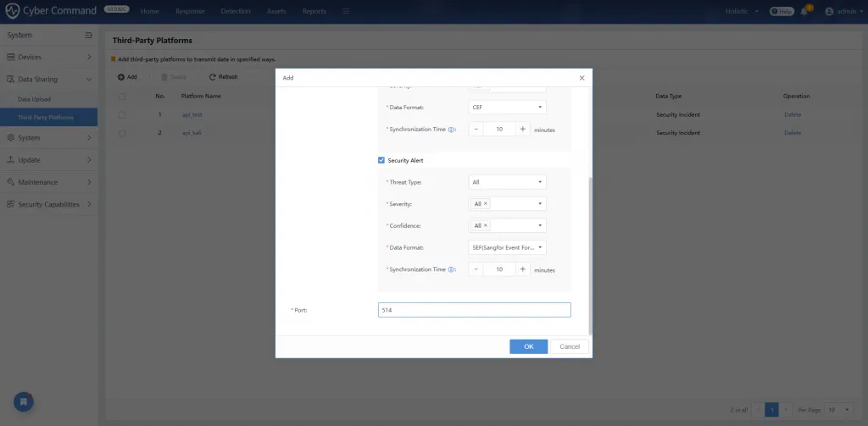Open the SEF Data Format dropdown

pos(507,247)
